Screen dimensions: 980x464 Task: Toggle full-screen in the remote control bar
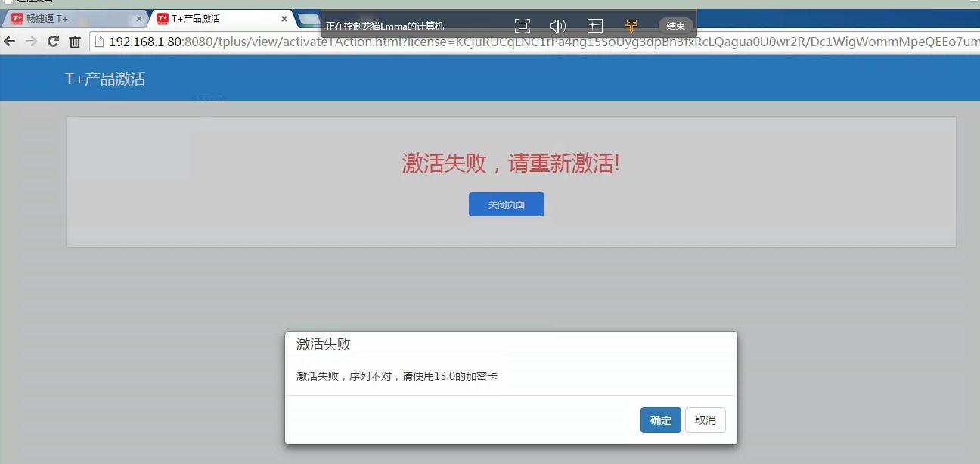point(523,26)
